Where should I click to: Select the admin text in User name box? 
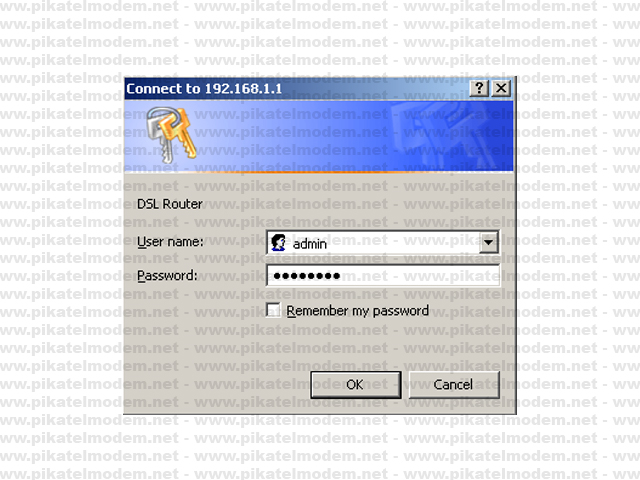click(310, 244)
